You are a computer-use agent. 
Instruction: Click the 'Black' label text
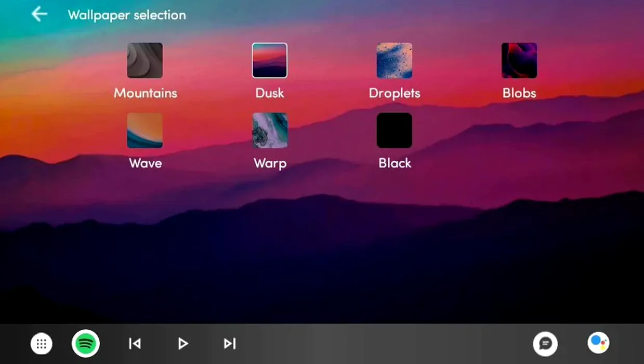point(395,163)
